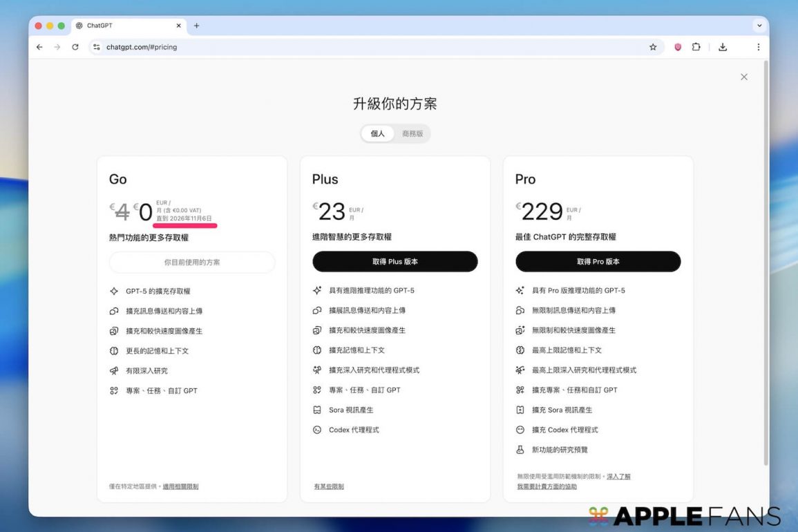Screen dimensions: 798x532
Task: Open the Chrome three-dot menu
Action: (x=758, y=47)
